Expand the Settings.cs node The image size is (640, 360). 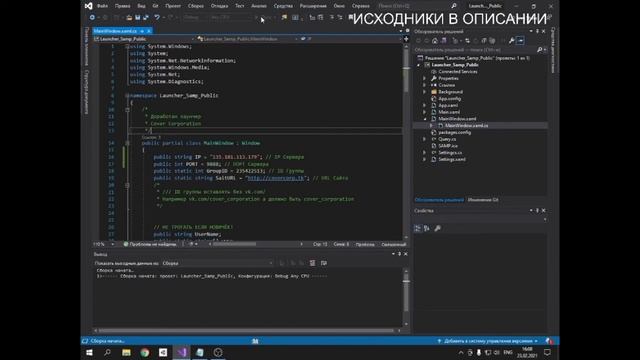424,153
